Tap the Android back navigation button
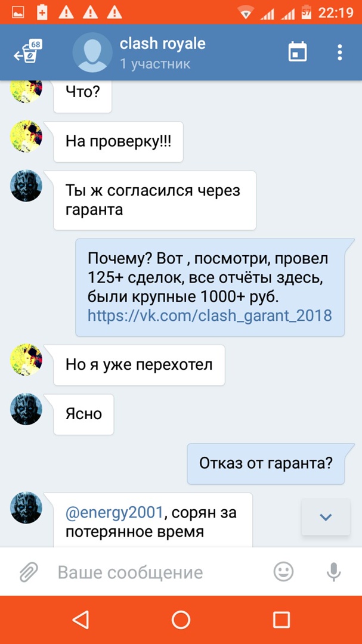Image resolution: width=362 pixels, height=644 pixels. (x=81, y=620)
